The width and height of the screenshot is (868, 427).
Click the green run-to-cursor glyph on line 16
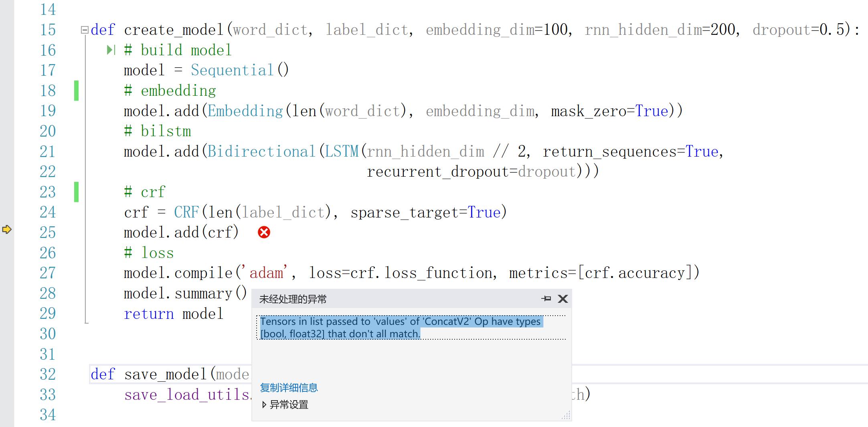tap(111, 50)
